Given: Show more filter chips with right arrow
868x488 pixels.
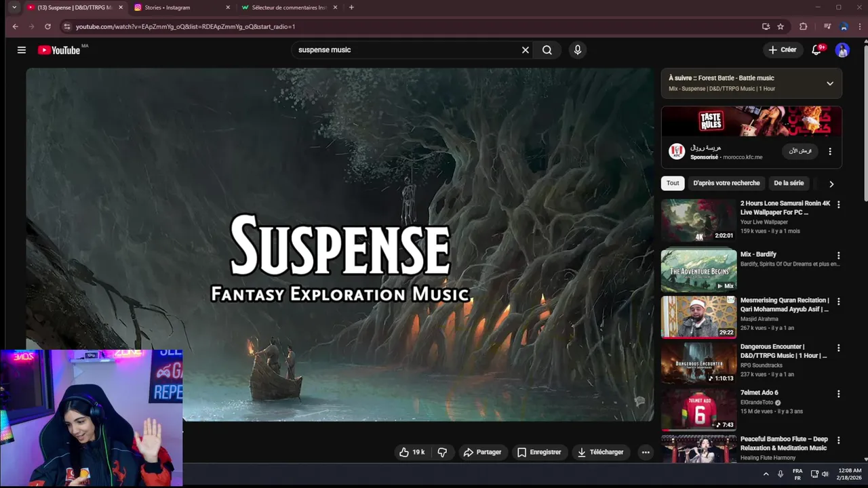Looking at the screenshot, I should pos(831,184).
